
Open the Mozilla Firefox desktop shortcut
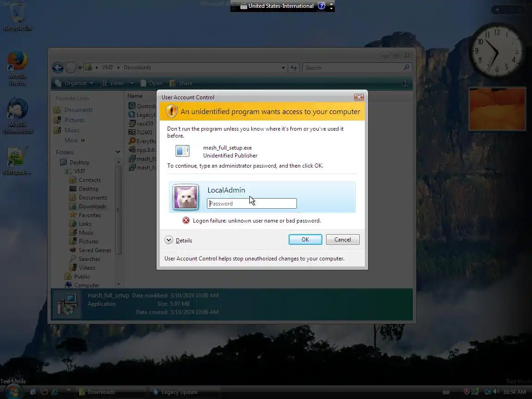click(17, 68)
